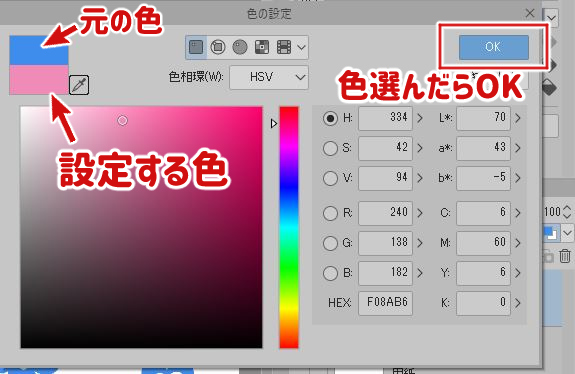
Task: Expand the slider arrow next to B value
Action: coord(420,274)
